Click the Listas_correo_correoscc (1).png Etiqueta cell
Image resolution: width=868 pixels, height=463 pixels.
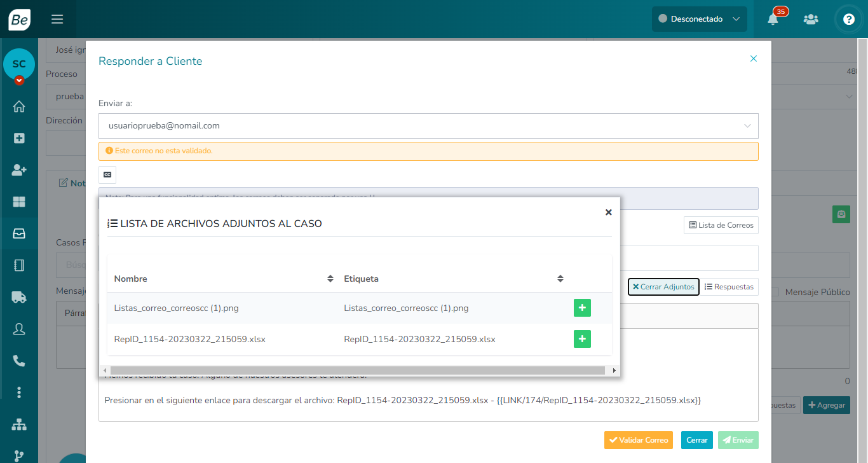pos(406,308)
